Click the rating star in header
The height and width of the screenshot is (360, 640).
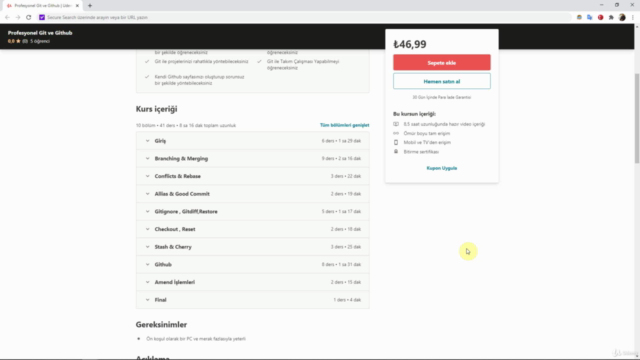18,41
